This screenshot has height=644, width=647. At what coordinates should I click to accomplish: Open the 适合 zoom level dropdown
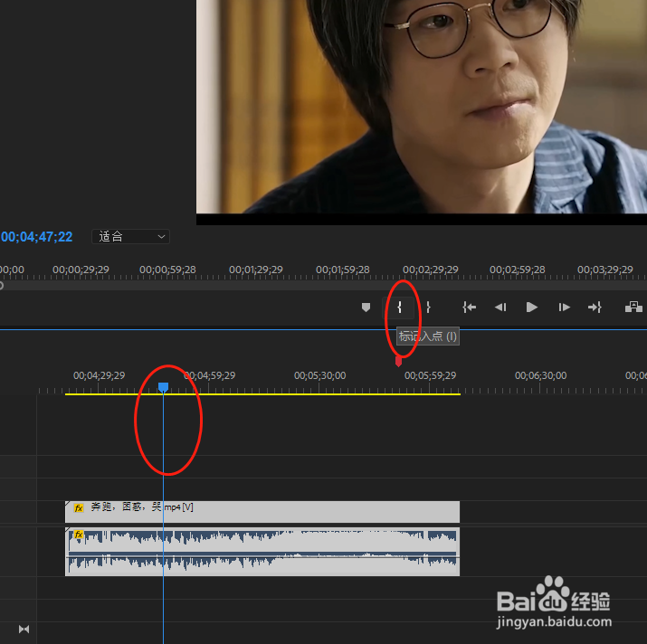[x=130, y=237]
